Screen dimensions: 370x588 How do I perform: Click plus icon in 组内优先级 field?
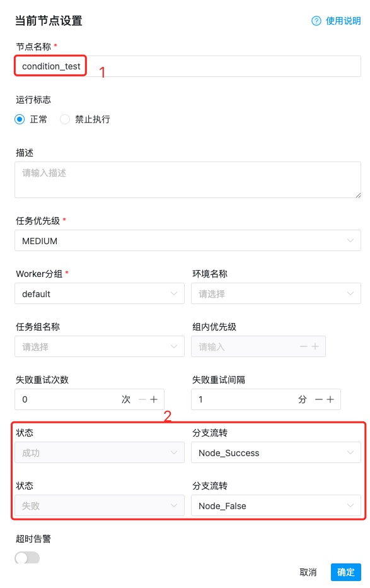[x=315, y=346]
